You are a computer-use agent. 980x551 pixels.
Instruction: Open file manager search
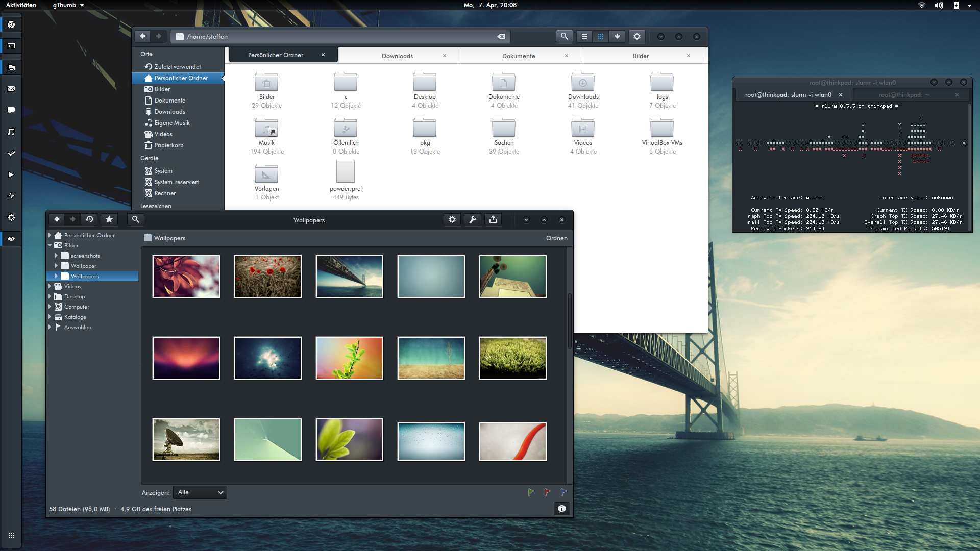564,36
